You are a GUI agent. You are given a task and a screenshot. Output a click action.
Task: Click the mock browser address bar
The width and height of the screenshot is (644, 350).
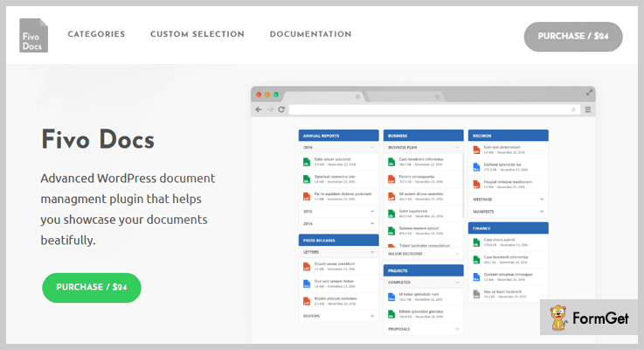[x=434, y=109]
